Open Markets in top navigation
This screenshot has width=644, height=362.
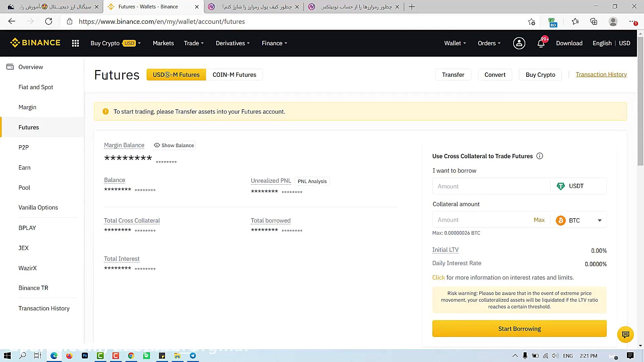click(x=163, y=43)
